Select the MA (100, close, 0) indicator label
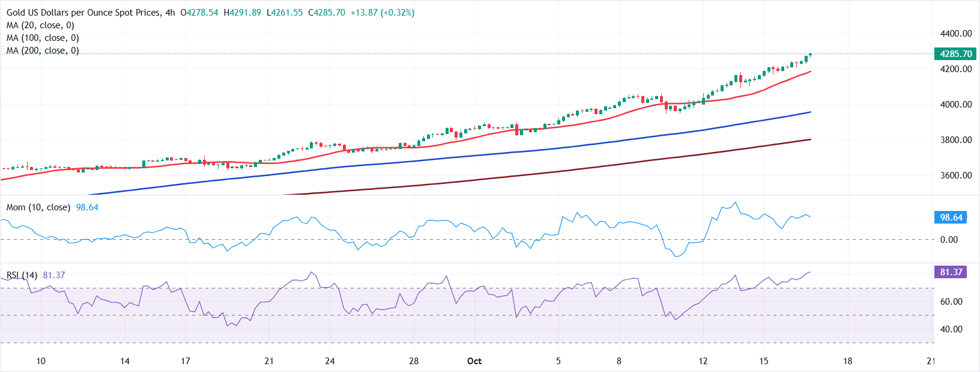 tap(43, 38)
